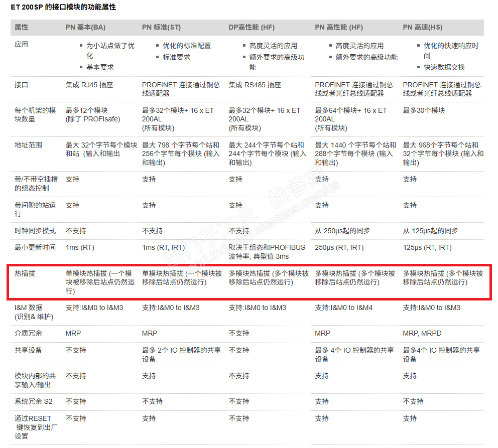
Task: Click the title 'ET 200SP 的接口模块的功能属性'
Action: [63, 7]
